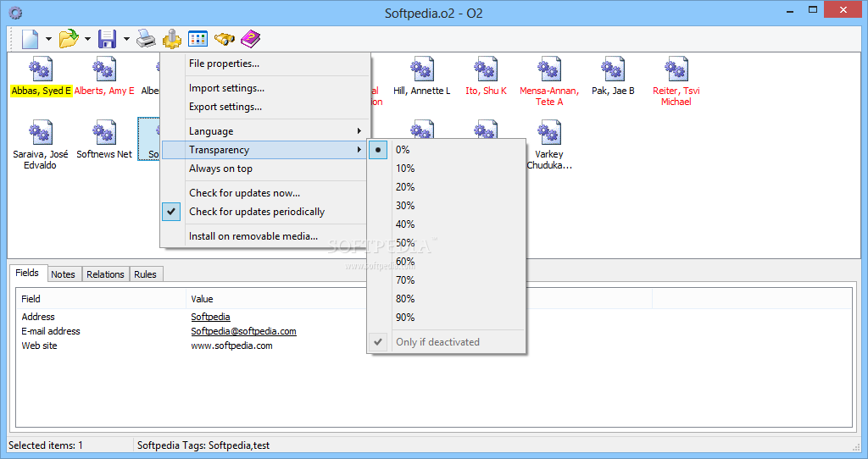Select the Varkey Chuduka... object icon
The height and width of the screenshot is (459, 868).
[549, 133]
